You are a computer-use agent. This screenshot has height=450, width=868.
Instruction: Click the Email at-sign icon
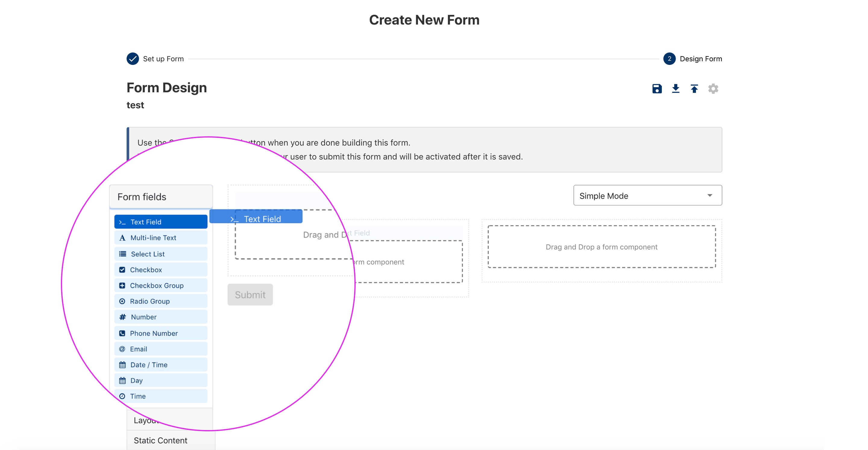pos(122,349)
